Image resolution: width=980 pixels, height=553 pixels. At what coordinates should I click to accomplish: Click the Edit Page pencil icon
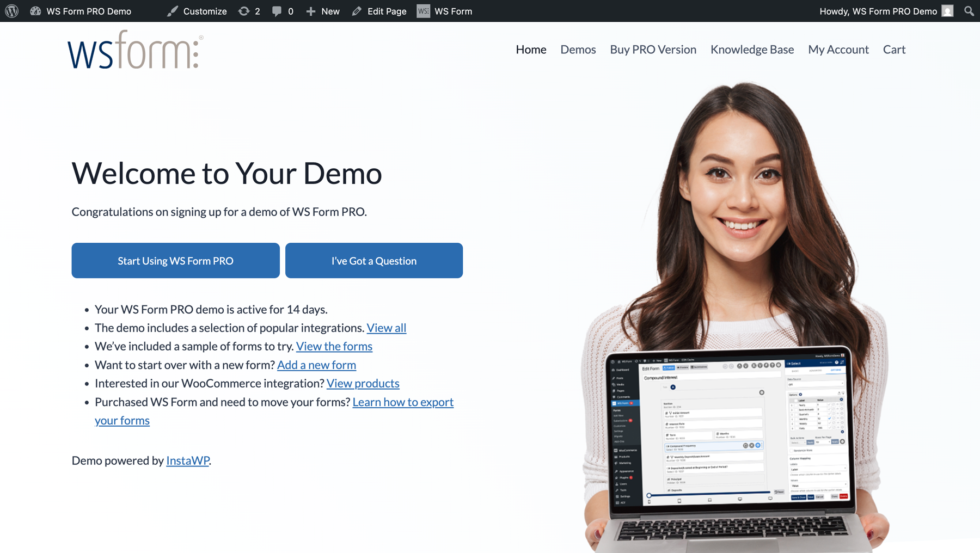pyautogui.click(x=357, y=11)
